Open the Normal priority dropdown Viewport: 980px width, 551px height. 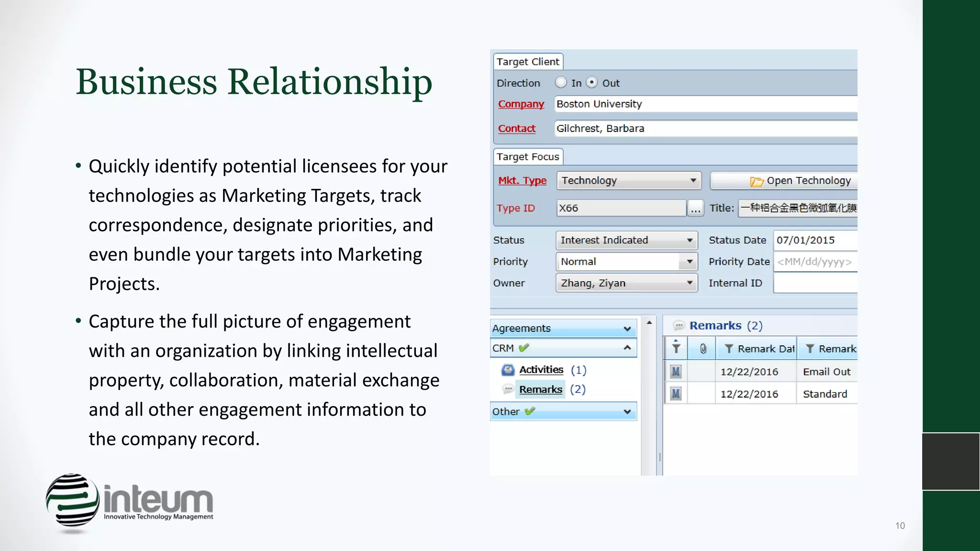tap(627, 262)
